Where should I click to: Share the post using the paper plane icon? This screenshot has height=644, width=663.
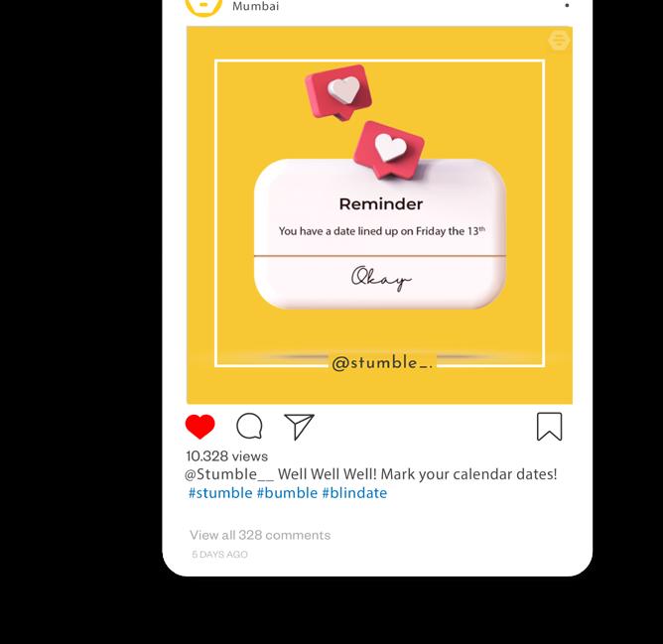299,427
